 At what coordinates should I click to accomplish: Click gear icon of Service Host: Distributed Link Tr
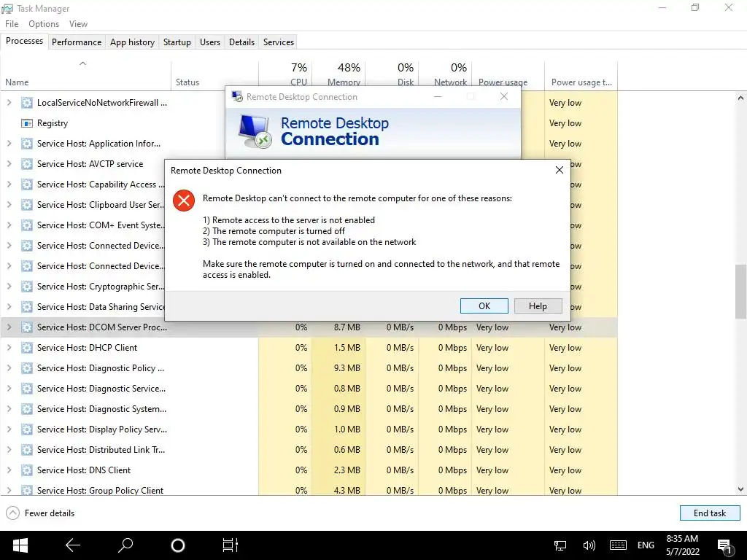pyautogui.click(x=27, y=449)
